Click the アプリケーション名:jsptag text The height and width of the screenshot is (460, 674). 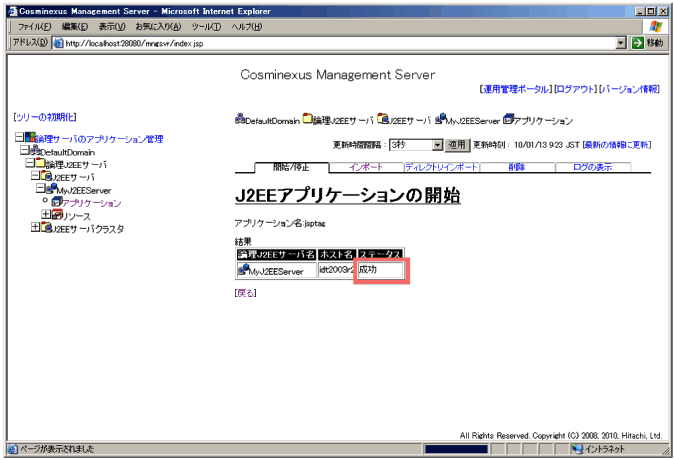click(x=280, y=223)
